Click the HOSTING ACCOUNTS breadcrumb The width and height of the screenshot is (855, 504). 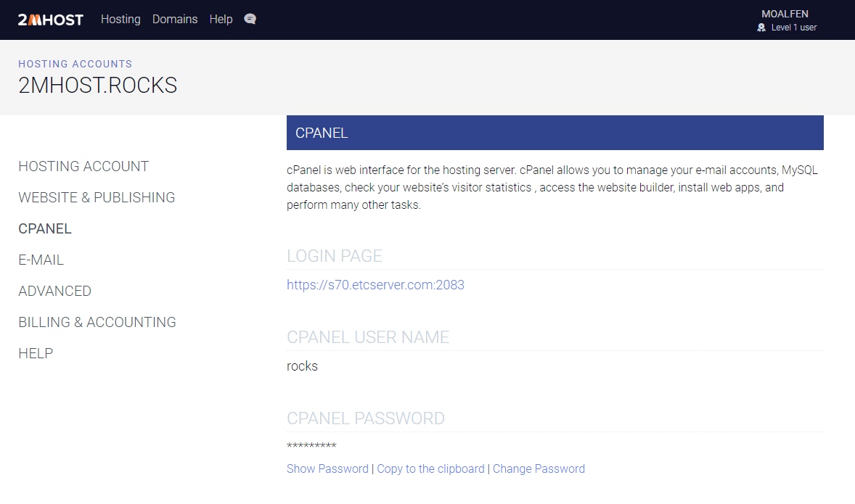tap(75, 64)
